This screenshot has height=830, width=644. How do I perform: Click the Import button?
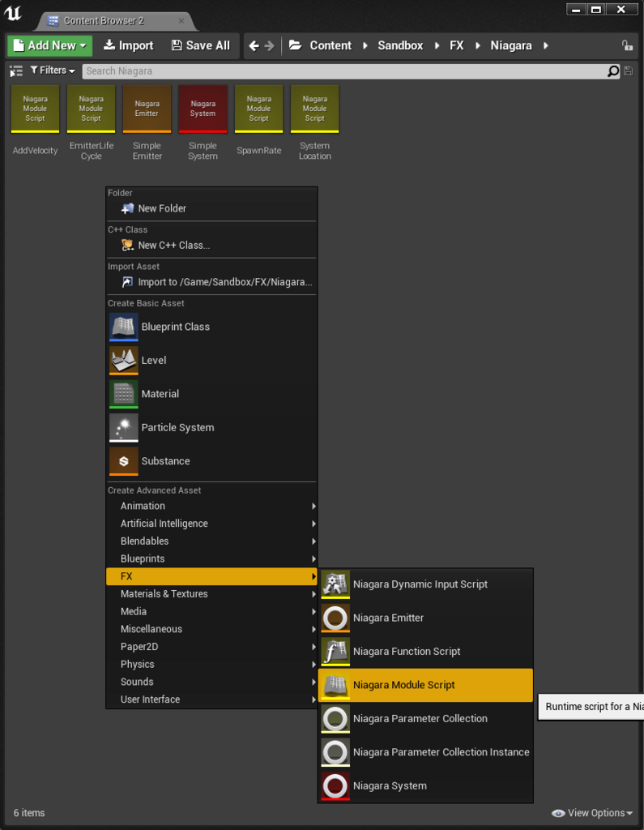(x=129, y=45)
